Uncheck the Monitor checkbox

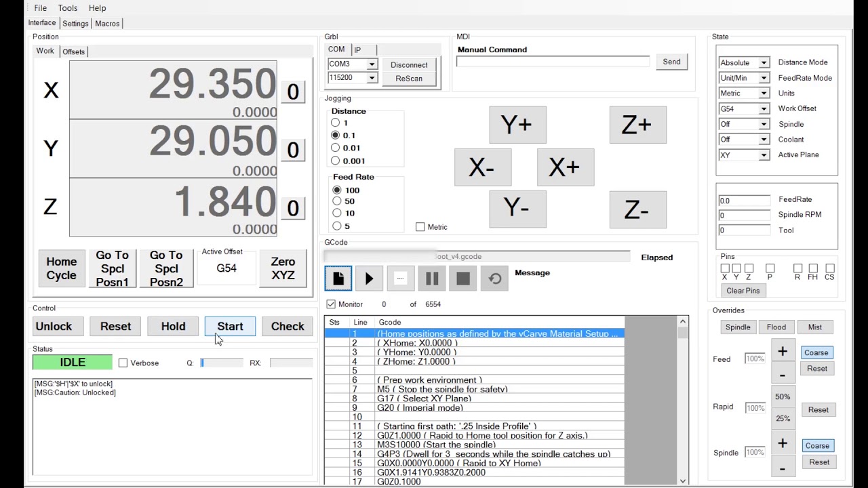point(331,304)
